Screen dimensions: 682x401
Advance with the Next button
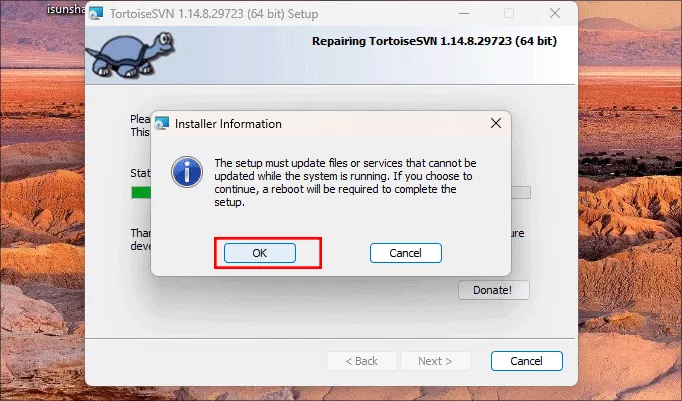435,361
